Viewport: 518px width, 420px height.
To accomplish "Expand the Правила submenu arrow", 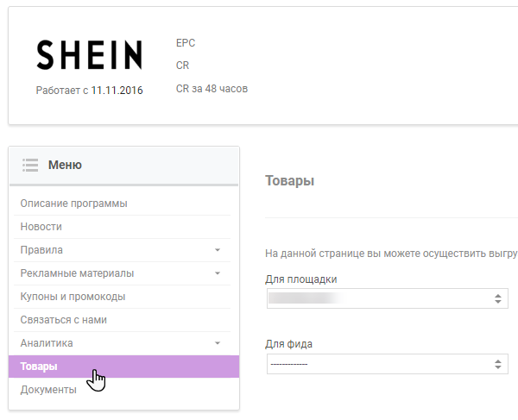I will click(218, 250).
